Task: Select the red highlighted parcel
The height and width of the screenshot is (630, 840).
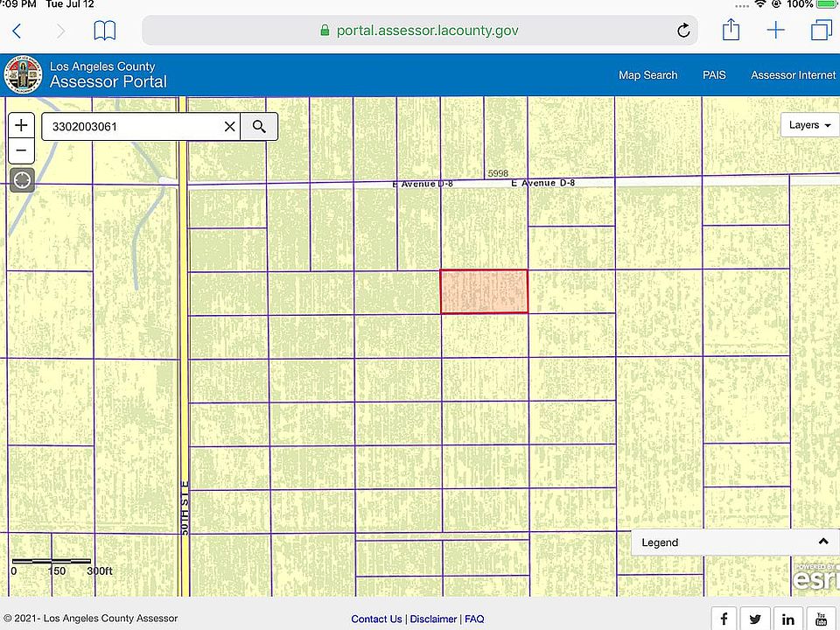Action: pyautogui.click(x=484, y=291)
